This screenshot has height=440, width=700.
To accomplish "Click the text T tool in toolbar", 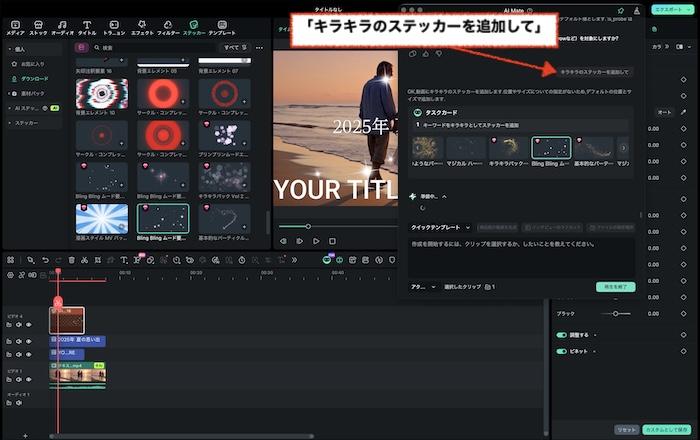I will click(x=124, y=260).
